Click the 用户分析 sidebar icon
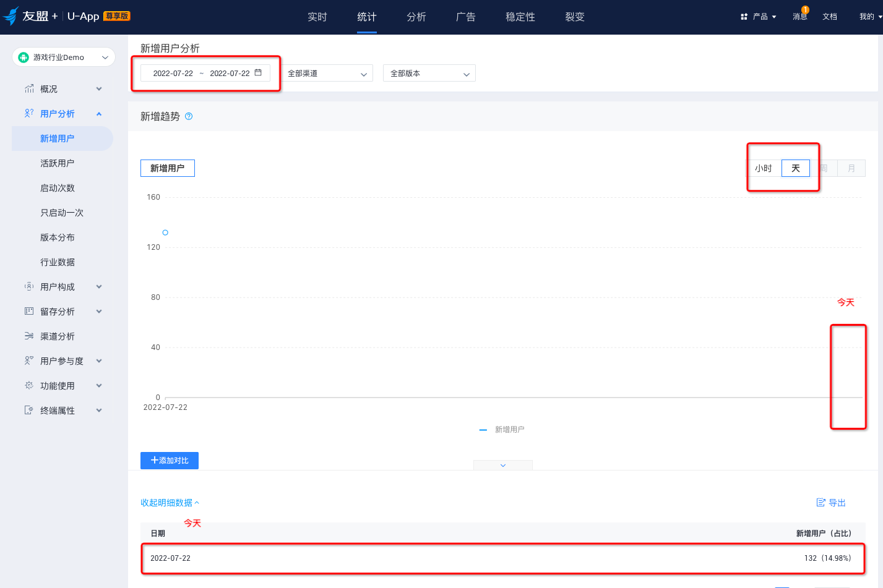The image size is (883, 588). point(29,114)
